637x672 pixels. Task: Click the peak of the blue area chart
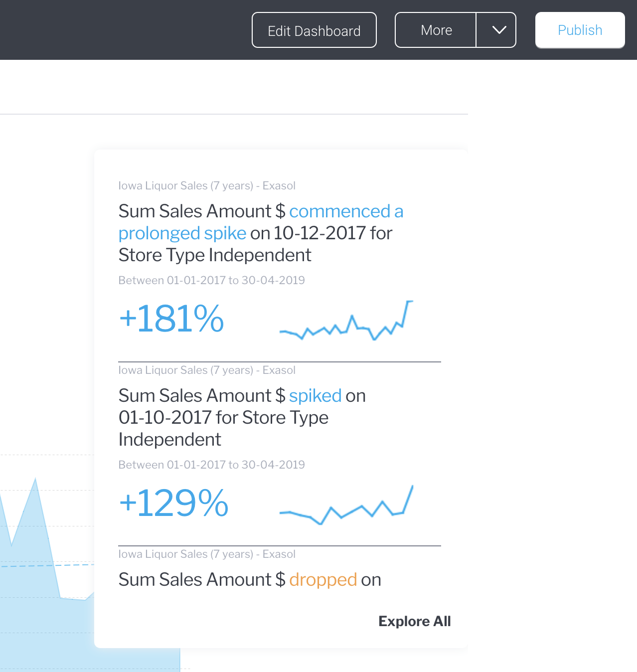point(35,481)
